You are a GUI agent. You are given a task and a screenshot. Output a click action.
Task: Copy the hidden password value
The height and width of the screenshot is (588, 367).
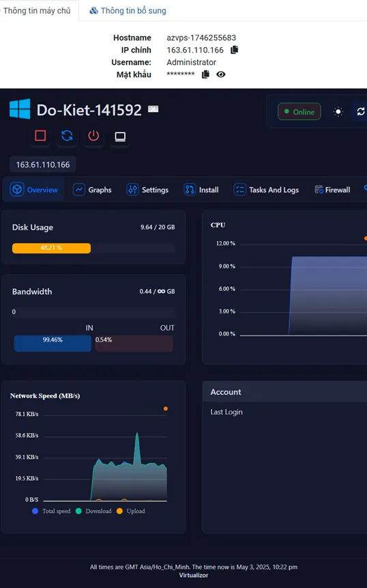point(205,74)
